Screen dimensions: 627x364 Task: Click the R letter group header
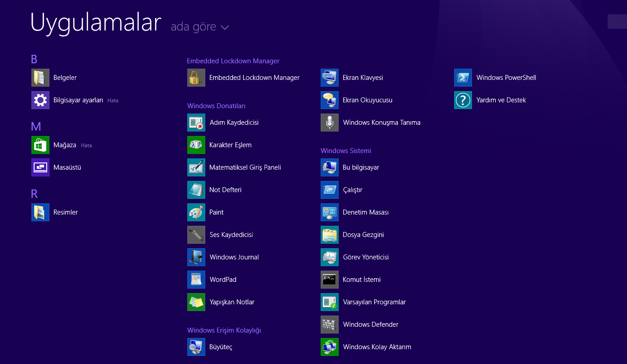(34, 194)
